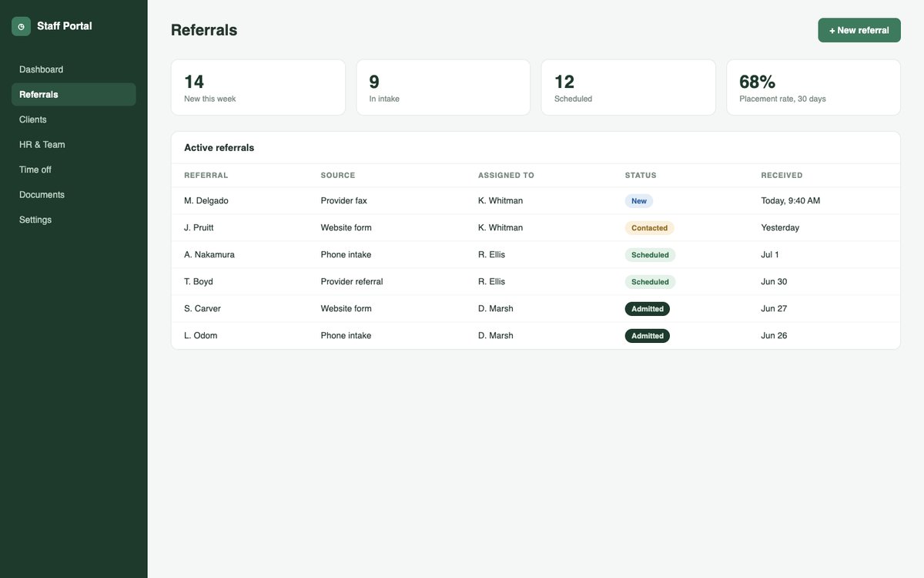Viewport: 924px width, 578px height.
Task: Go to Clients in sidebar
Action: pyautogui.click(x=73, y=119)
